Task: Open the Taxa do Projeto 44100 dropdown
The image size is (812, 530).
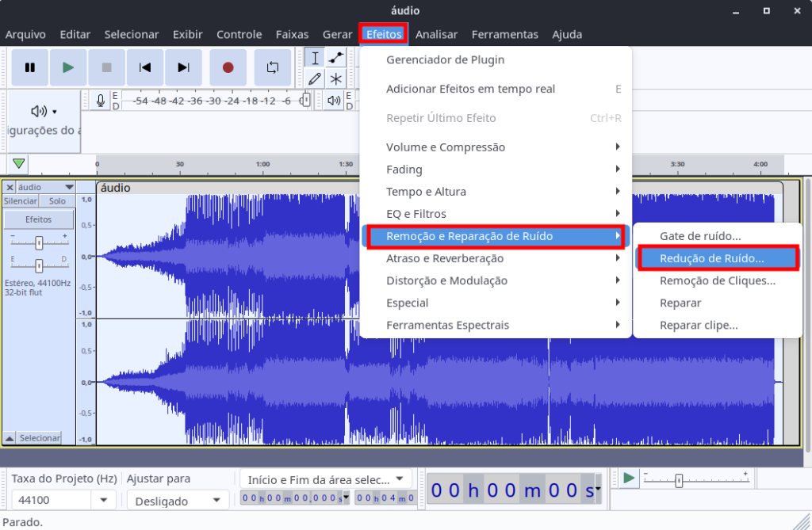Action: 103,500
